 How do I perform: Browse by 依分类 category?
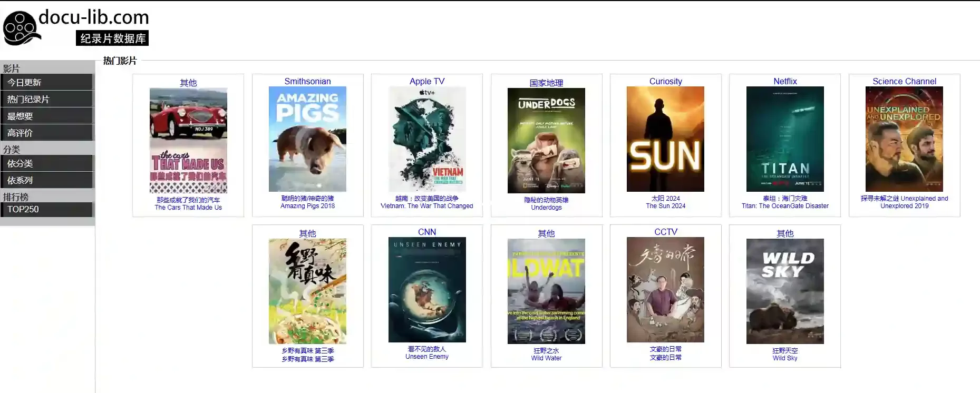coord(46,163)
